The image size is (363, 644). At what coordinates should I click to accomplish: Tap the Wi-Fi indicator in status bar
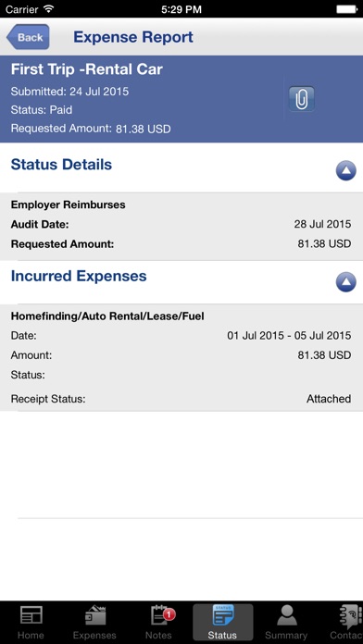coord(49,8)
